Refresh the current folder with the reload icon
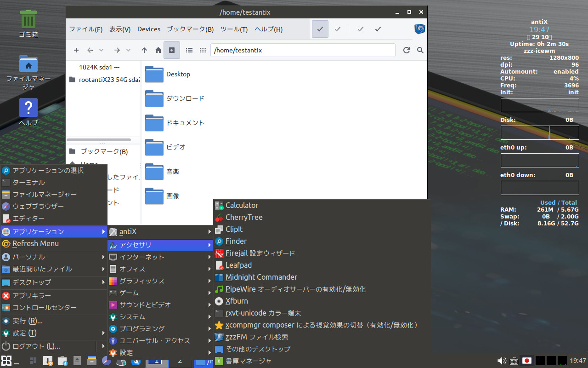This screenshot has width=588, height=368. point(406,50)
